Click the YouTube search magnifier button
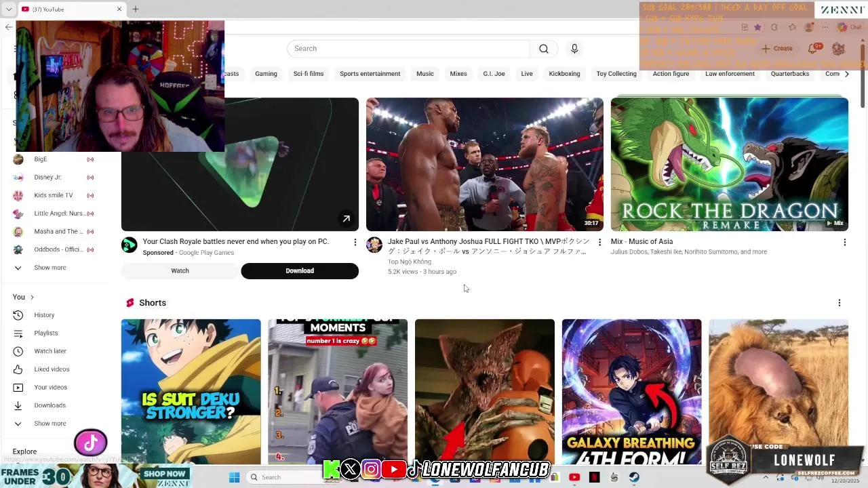868x488 pixels. 543,49
